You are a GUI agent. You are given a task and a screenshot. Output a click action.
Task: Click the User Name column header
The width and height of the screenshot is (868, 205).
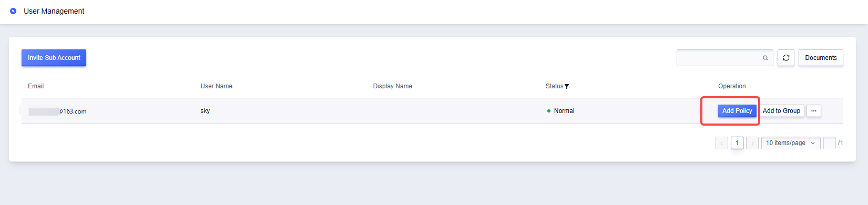[x=216, y=86]
